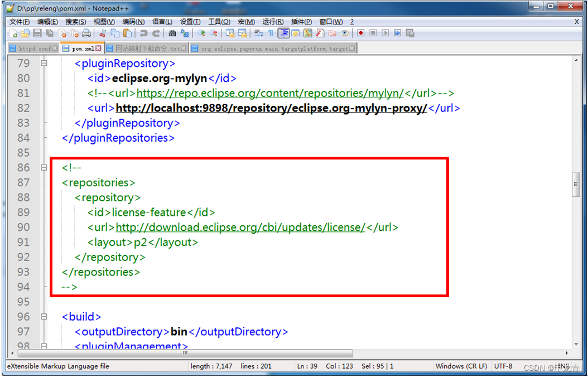Collapse the fold at line 86

pos(45,167)
